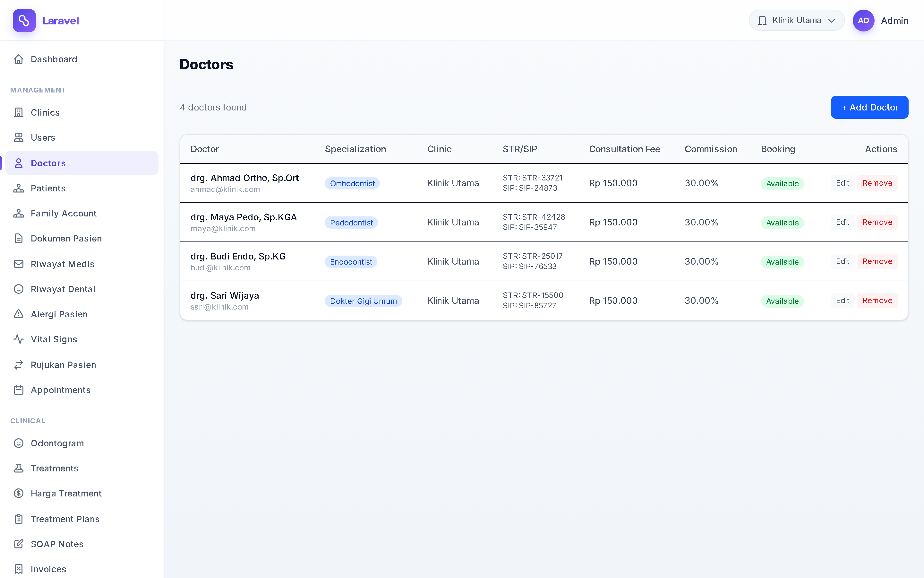924x578 pixels.
Task: Click the Patients icon in sidebar
Action: click(x=19, y=188)
